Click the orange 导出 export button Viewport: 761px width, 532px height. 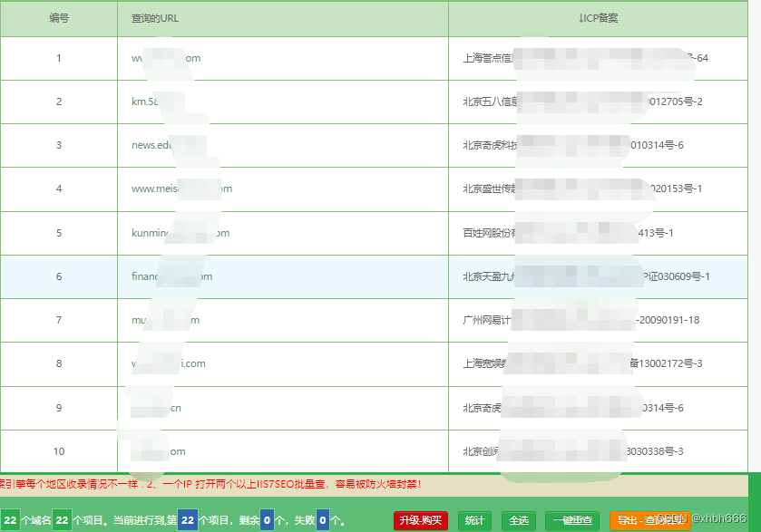[649, 520]
